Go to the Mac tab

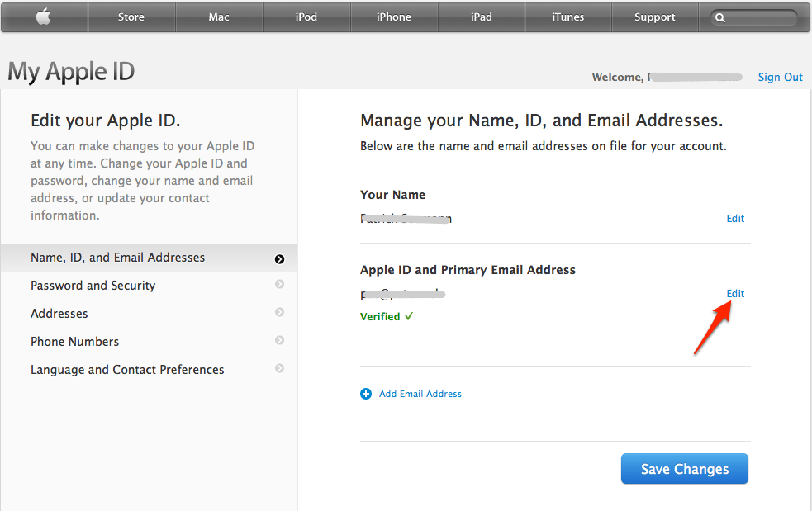tap(219, 17)
